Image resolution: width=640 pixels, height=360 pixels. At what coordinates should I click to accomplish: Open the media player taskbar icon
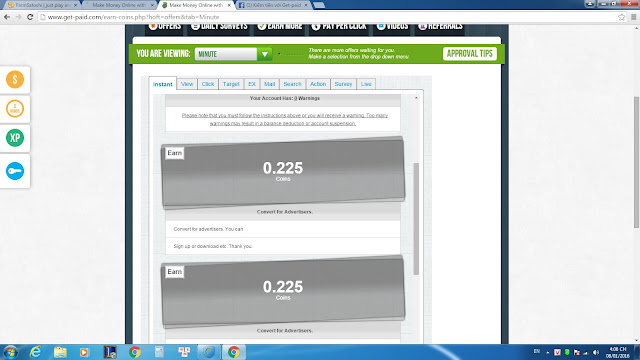84,352
